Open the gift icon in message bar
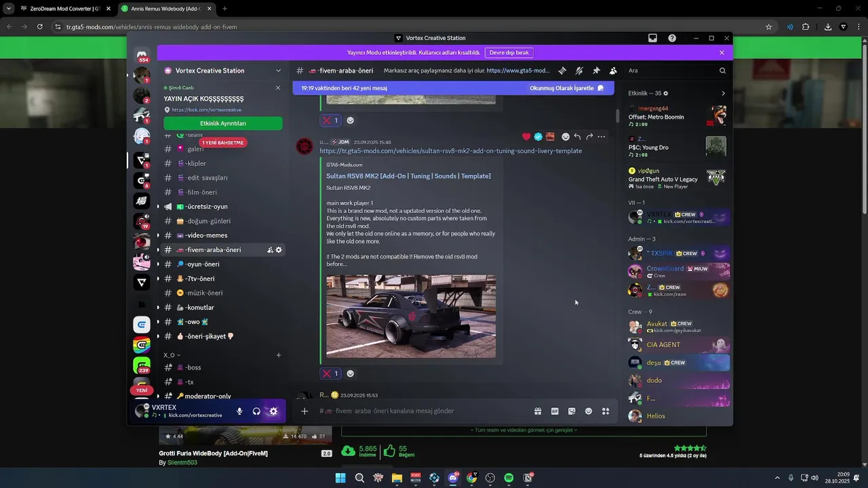868x488 pixels. point(538,411)
